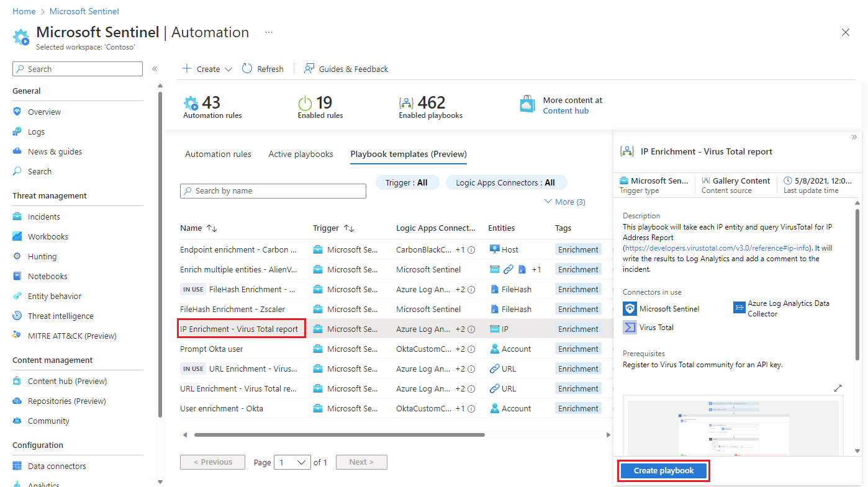Image resolution: width=868 pixels, height=487 pixels.
Task: Close the Automation blade
Action: [845, 32]
